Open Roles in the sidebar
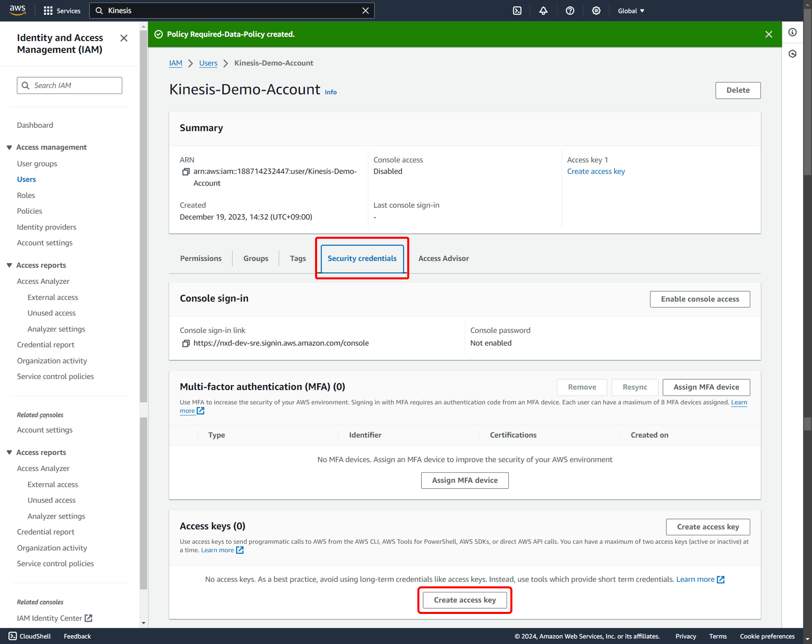The image size is (812, 644). tap(26, 195)
